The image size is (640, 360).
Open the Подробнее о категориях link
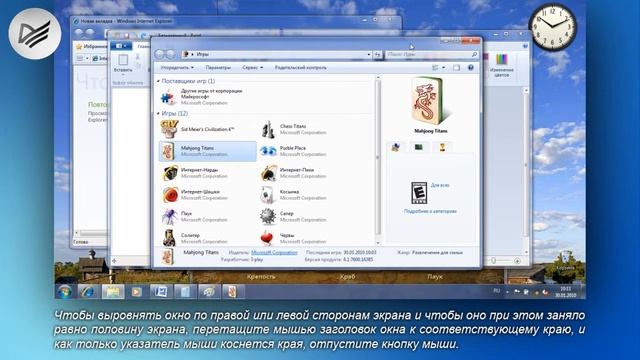430,211
